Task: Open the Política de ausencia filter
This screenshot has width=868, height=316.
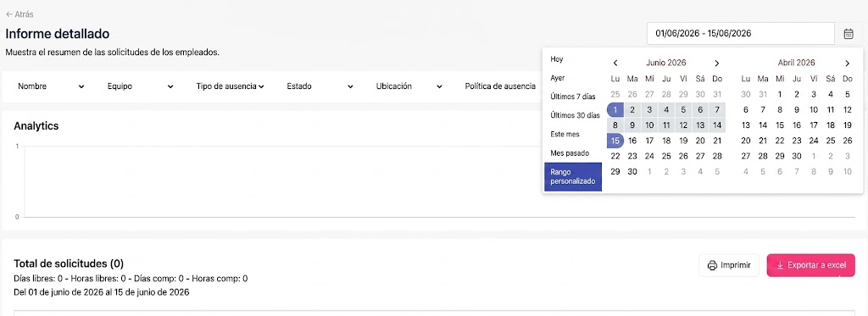Action: (500, 86)
